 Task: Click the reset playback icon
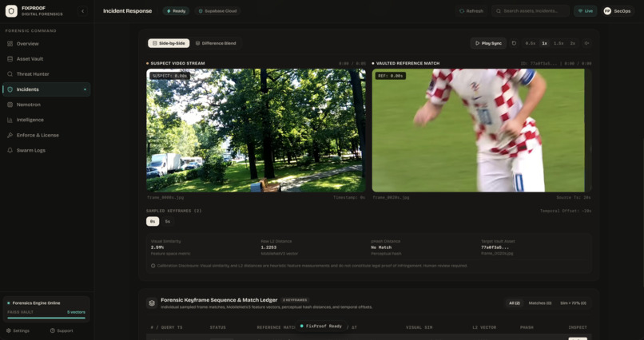click(514, 43)
